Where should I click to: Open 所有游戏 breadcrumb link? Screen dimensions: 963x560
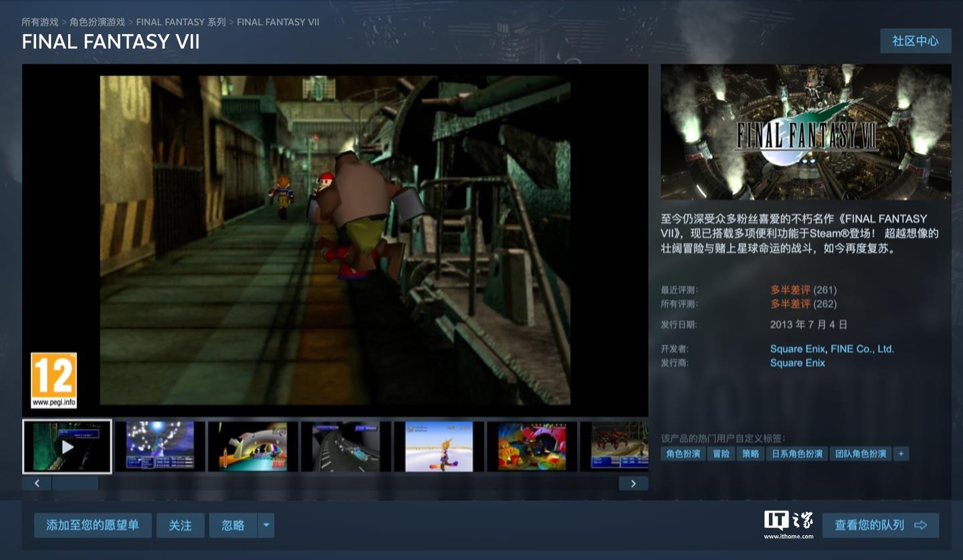point(39,22)
